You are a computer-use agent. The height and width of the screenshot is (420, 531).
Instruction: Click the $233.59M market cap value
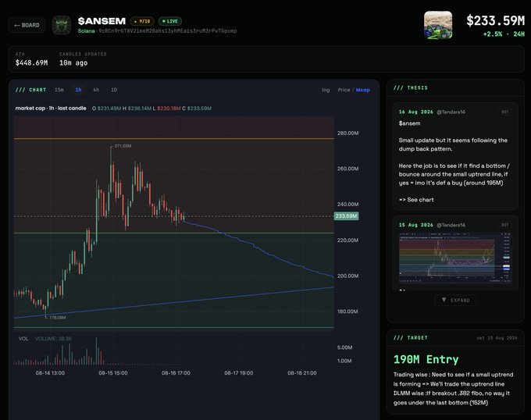(x=495, y=21)
